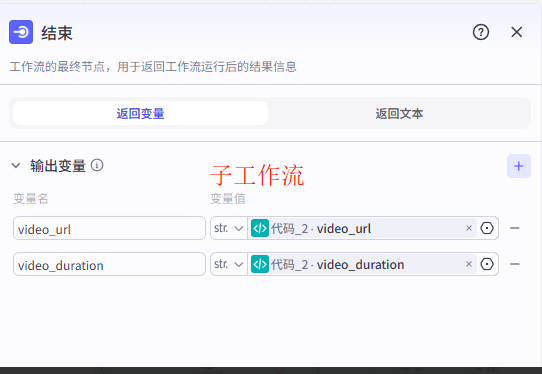Click the description text 工作流的最终节点
Viewport: 542px width, 374px height.
tap(153, 66)
